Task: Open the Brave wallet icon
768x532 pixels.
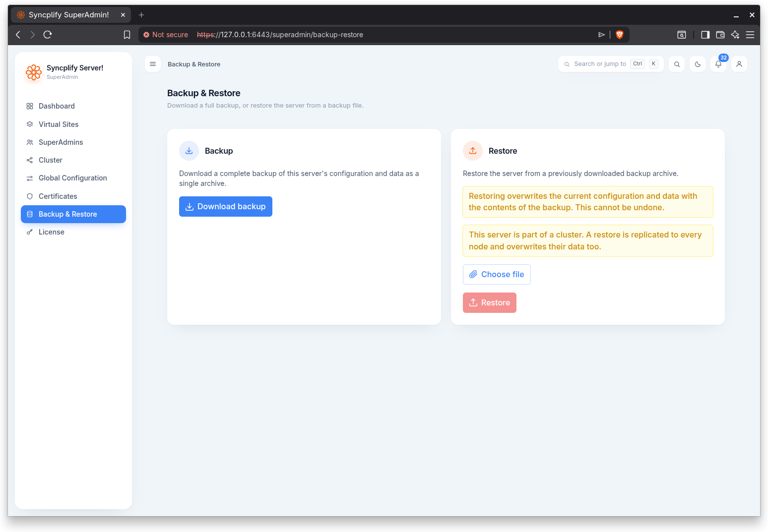Action: pyautogui.click(x=720, y=35)
